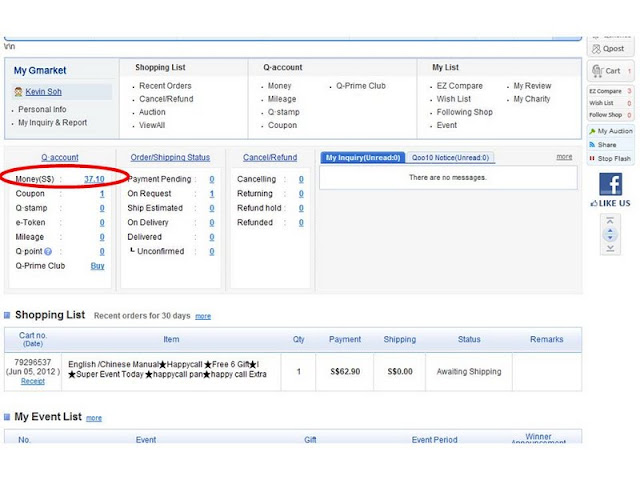
Task: Open Auction in Shopping List menu
Action: pos(152,112)
